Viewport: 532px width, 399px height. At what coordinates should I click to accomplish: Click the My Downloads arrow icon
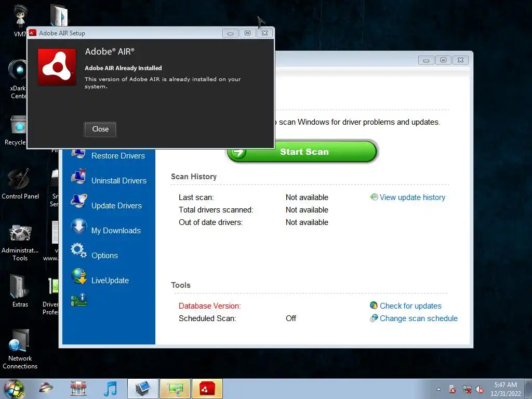pos(79,227)
